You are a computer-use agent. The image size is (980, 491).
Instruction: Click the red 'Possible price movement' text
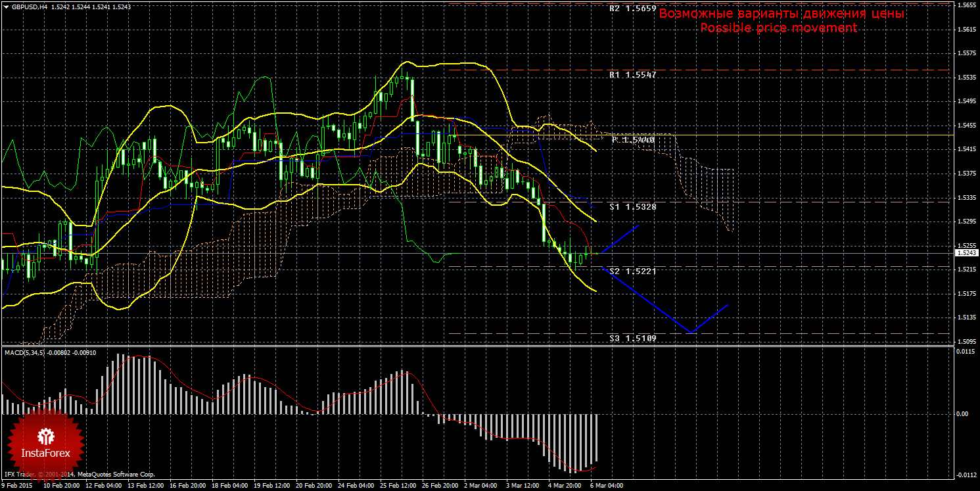(x=778, y=28)
